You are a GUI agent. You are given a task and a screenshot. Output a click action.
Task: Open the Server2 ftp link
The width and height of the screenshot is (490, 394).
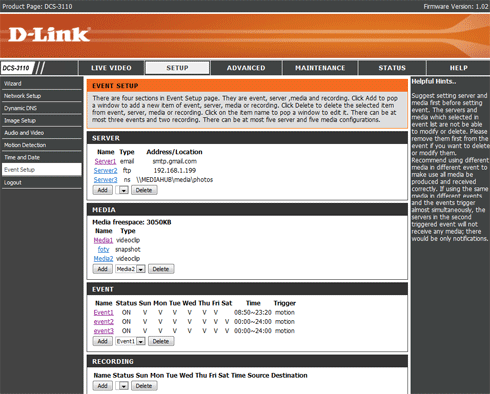(x=105, y=171)
